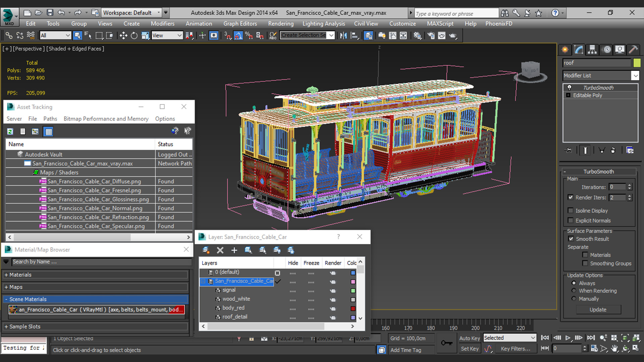Click Go to Start playback button

[545, 338]
